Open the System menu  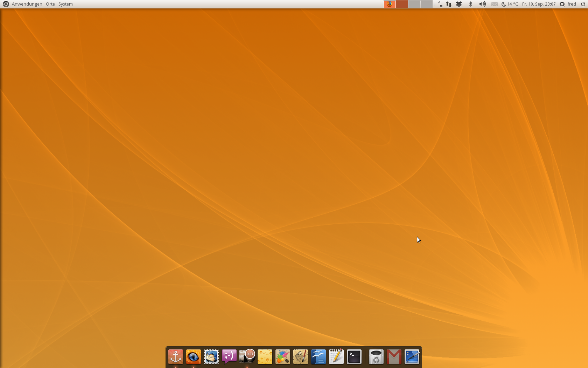tap(65, 4)
